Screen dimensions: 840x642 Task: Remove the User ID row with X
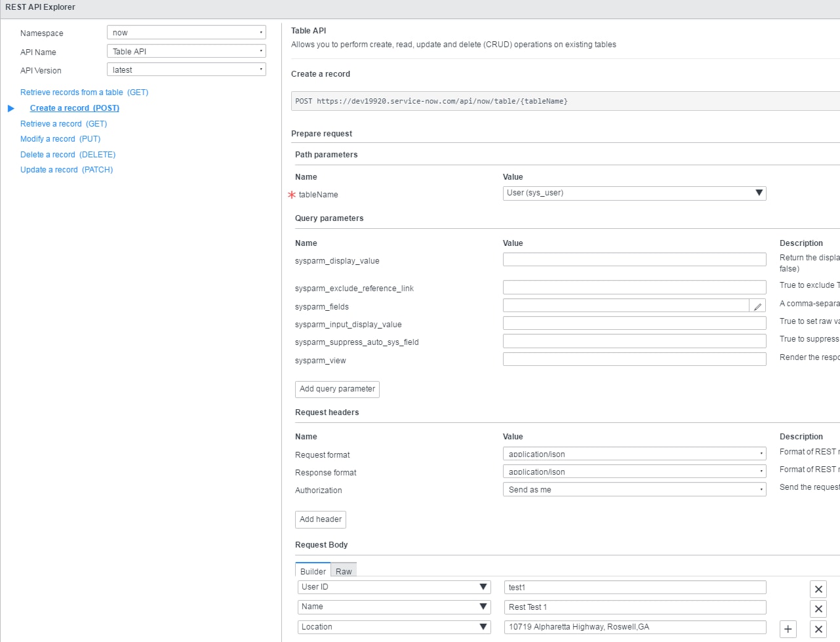point(818,589)
